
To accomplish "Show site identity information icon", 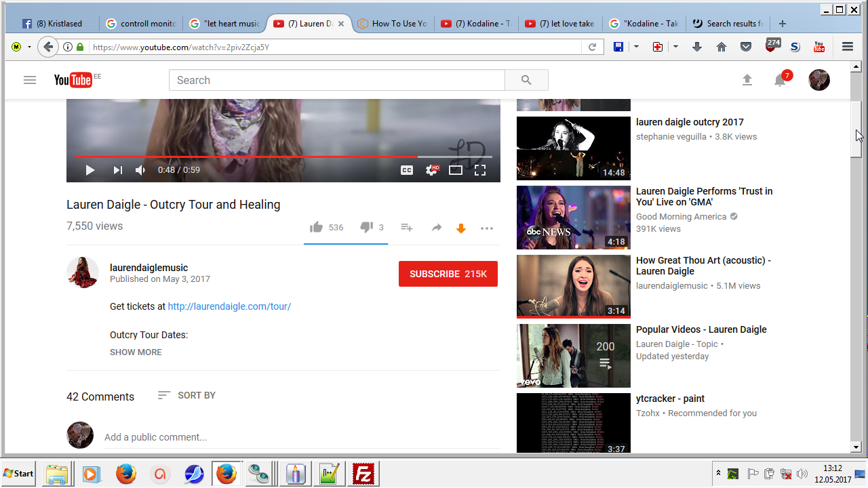I will [x=68, y=47].
